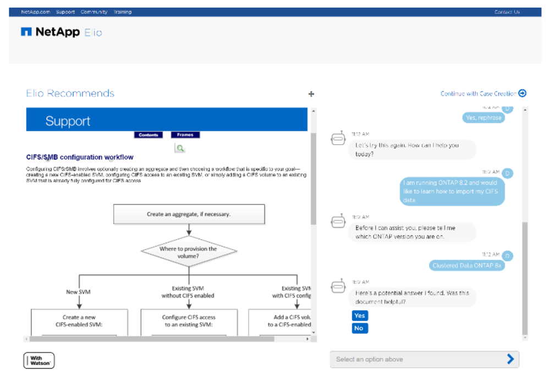Click 'Where to provision the volume?' diamond
Screen dimensions: 550x392
click(x=189, y=252)
